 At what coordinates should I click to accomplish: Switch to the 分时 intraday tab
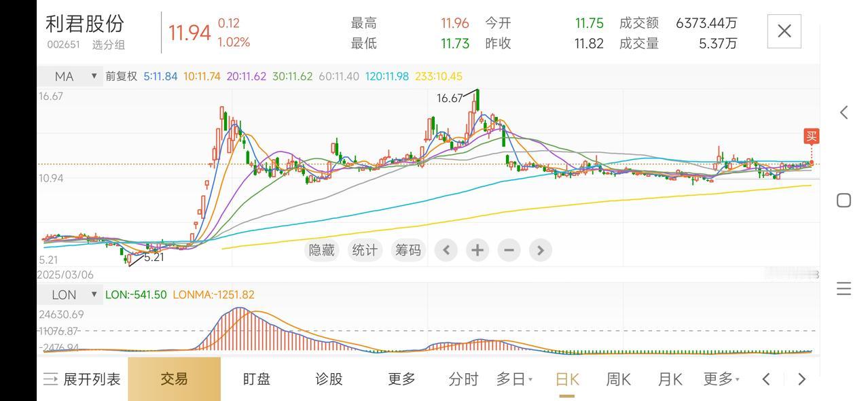pos(464,379)
